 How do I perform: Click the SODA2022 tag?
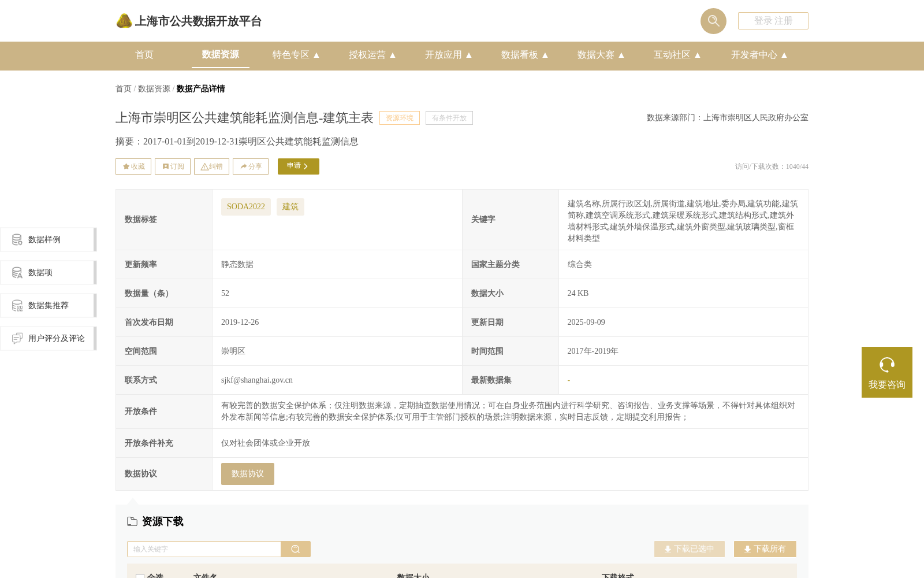[x=246, y=207]
